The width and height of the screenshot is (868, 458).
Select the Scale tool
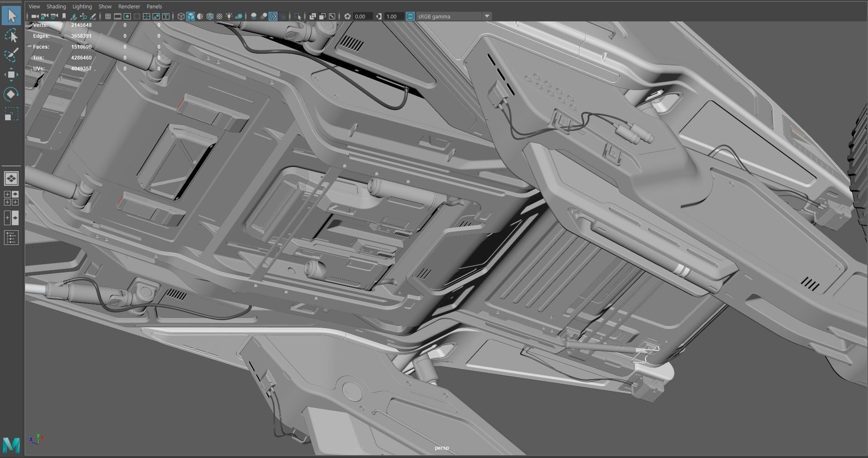[x=11, y=114]
